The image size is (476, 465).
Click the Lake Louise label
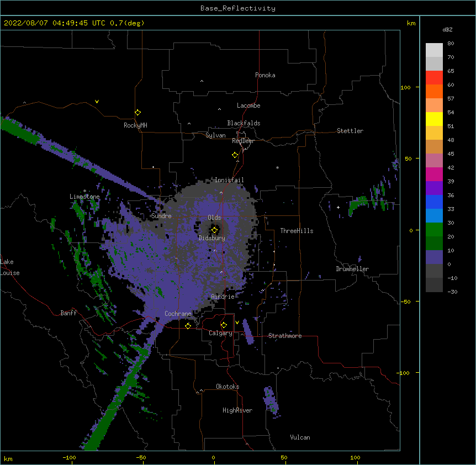click(x=10, y=267)
